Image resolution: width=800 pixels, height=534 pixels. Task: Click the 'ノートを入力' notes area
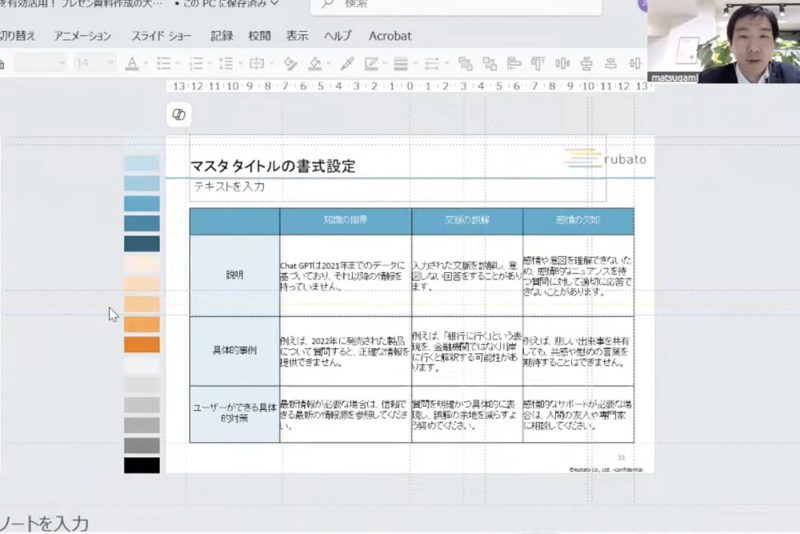[45, 524]
